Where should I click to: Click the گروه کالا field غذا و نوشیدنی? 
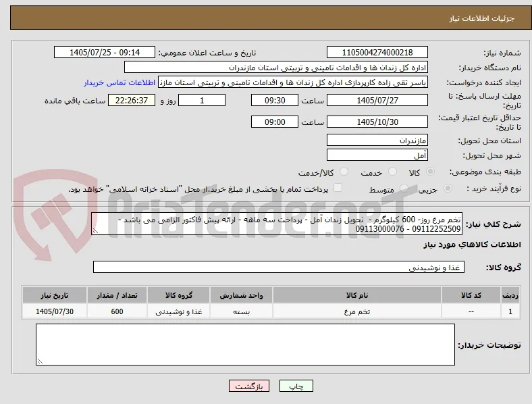click(279, 267)
